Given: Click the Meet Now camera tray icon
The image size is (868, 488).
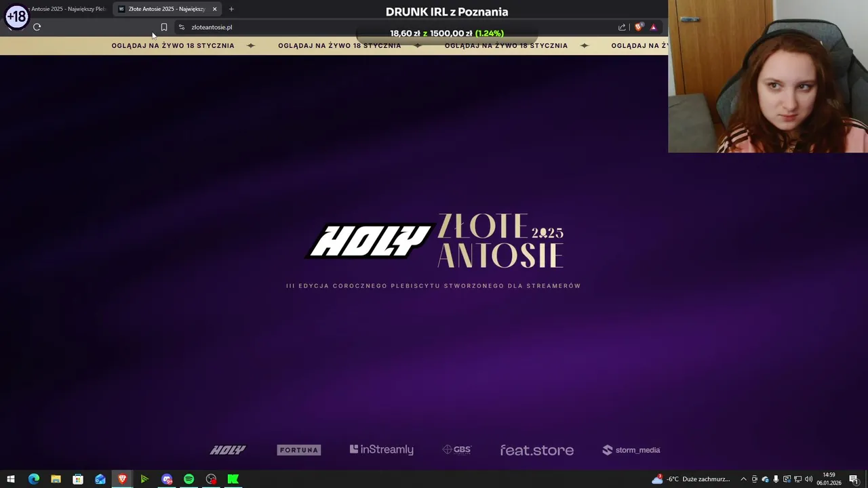Looking at the screenshot, I should point(754,479).
